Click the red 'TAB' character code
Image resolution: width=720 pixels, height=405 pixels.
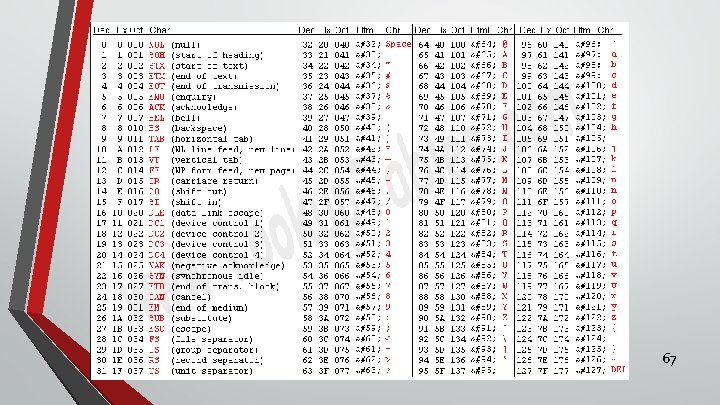(157, 139)
